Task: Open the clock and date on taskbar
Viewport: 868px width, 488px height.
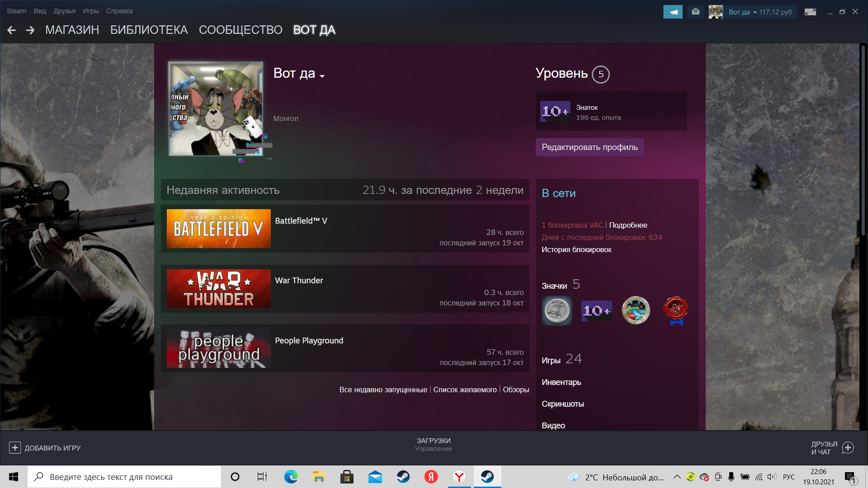Action: [x=819, y=477]
